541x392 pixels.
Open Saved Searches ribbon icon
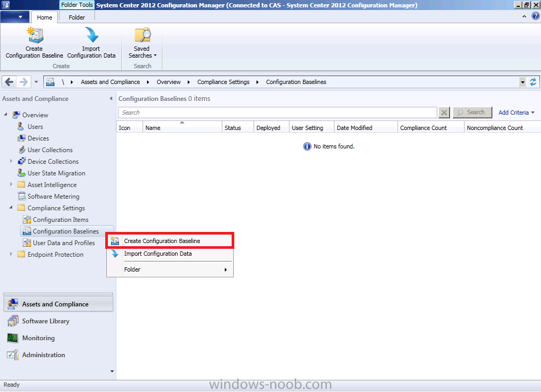pos(142,35)
